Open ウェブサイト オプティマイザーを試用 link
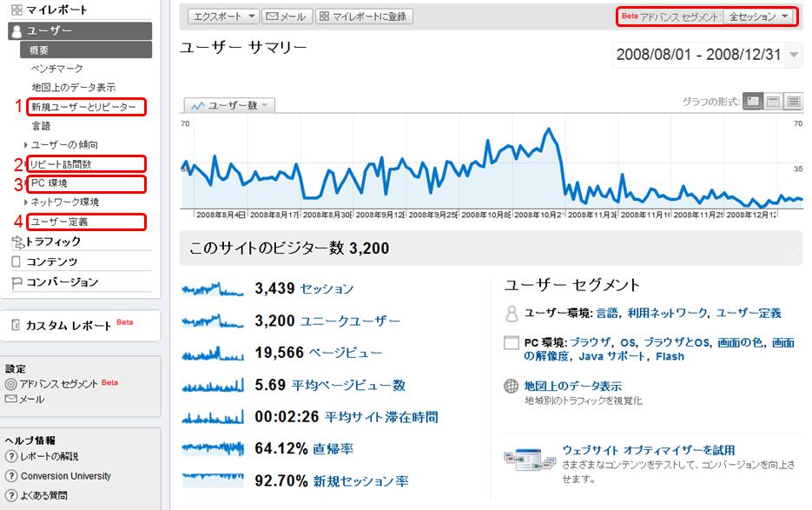The width and height of the screenshot is (812, 510). pos(649,450)
